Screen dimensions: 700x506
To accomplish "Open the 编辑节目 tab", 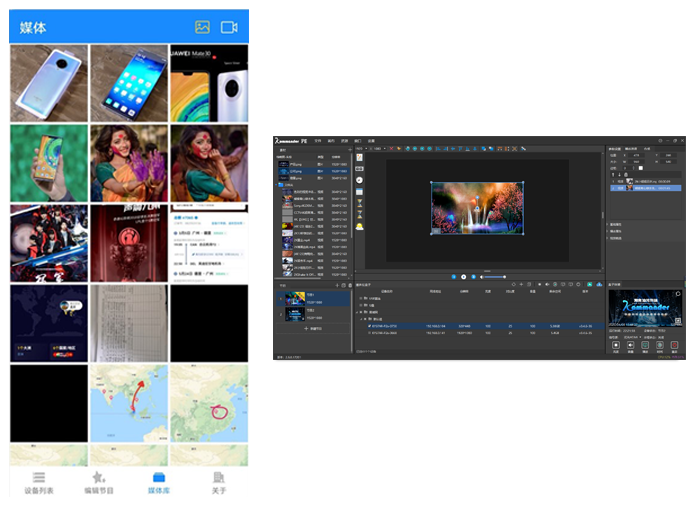I will 97,482.
